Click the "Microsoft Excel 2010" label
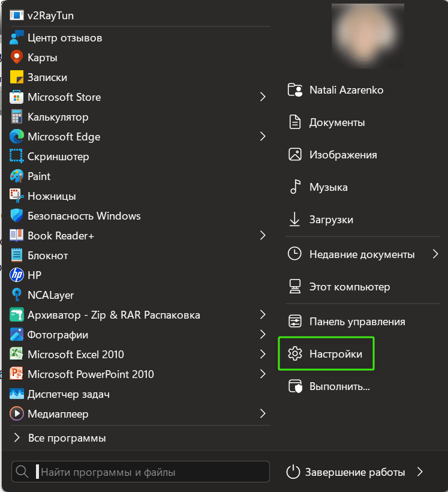 76,354
